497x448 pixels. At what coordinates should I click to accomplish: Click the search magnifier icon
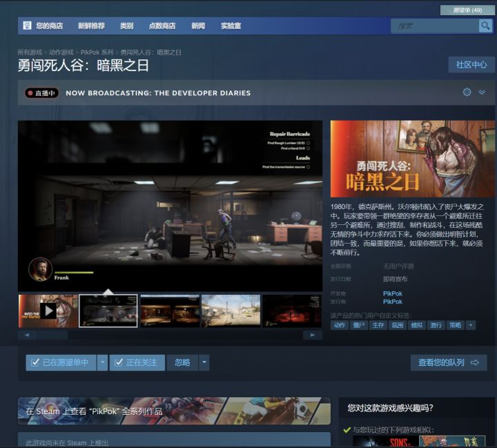coord(485,26)
